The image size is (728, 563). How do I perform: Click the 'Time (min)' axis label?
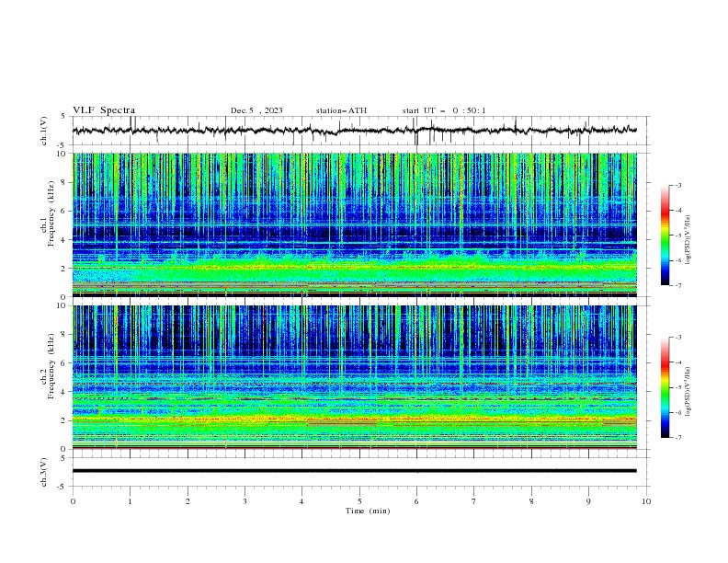[368, 511]
